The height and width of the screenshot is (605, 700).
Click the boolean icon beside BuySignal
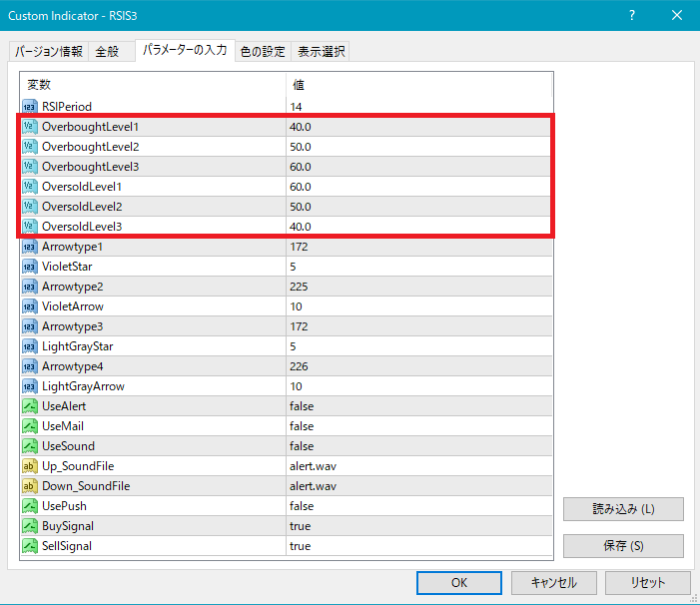tap(30, 526)
